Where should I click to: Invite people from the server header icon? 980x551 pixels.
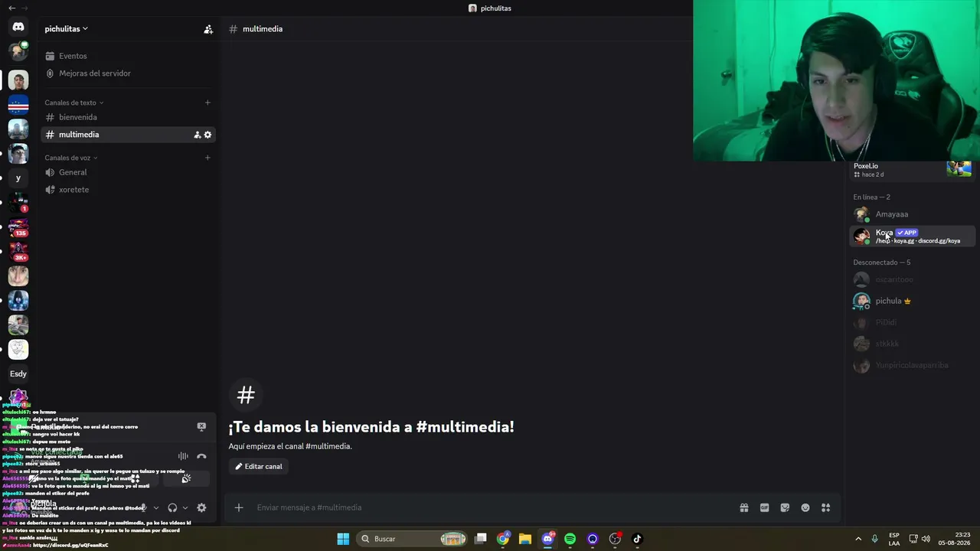(207, 29)
